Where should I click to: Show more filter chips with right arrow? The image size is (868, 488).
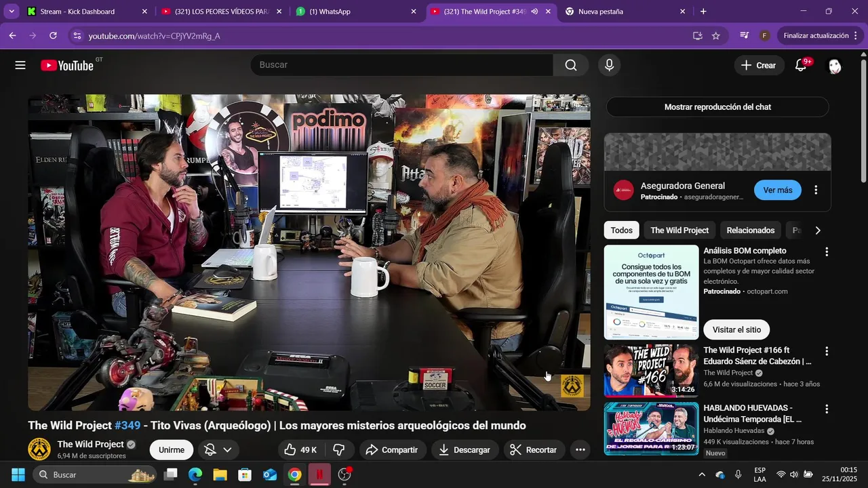(818, 230)
